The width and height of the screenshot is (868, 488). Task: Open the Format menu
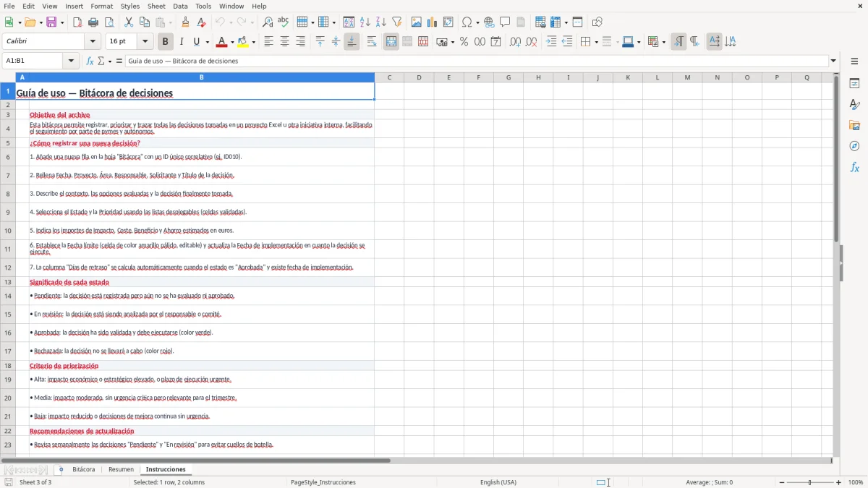(101, 6)
